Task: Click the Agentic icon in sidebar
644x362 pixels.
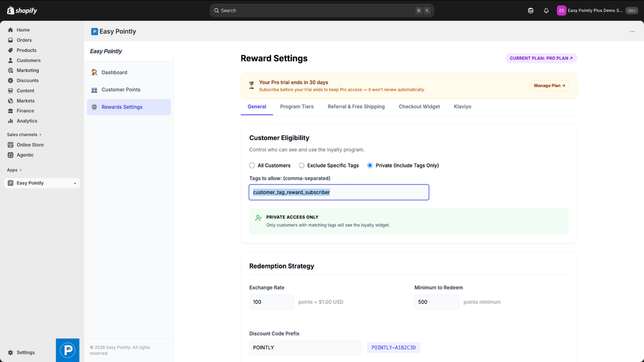Action: pos(10,155)
